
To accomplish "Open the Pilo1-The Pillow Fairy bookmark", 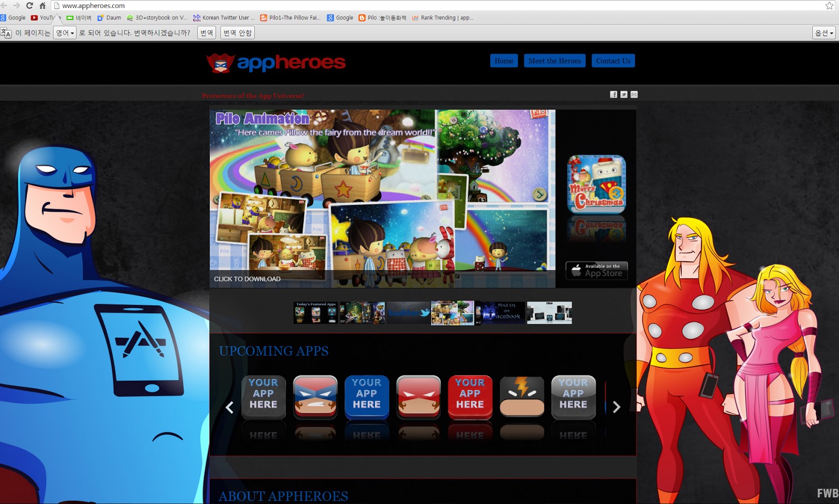I will (290, 17).
